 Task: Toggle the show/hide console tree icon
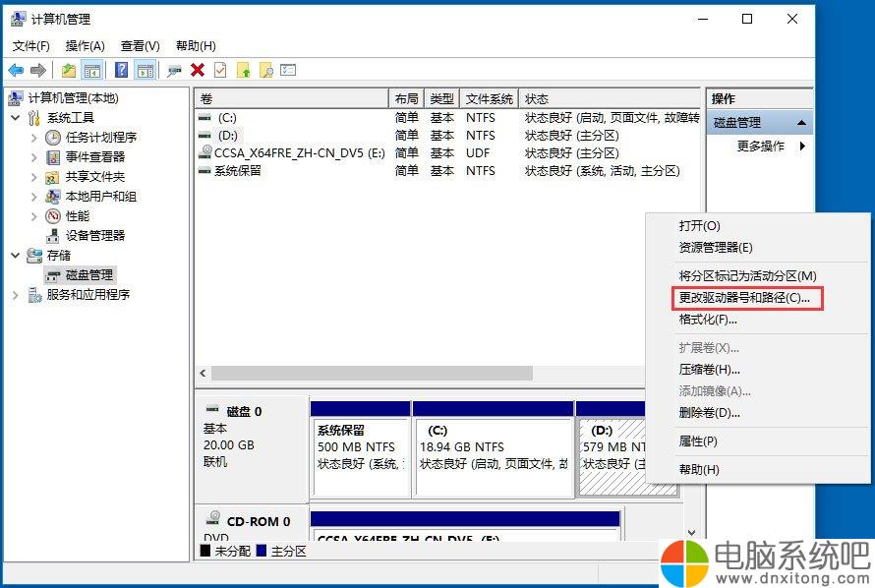point(92,70)
